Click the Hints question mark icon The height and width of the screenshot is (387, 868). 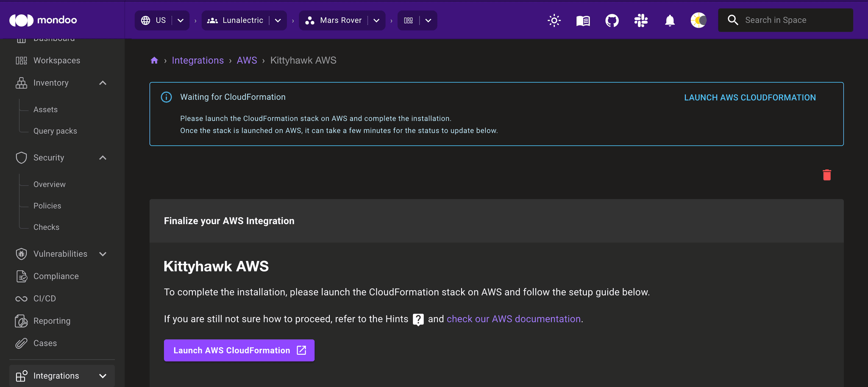pyautogui.click(x=418, y=319)
